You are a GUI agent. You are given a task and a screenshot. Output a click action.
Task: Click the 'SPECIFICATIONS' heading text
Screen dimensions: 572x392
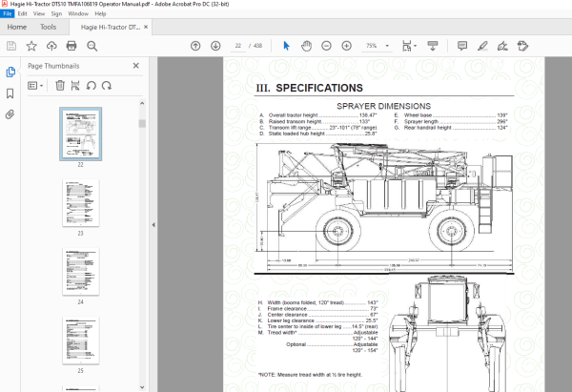coord(319,88)
